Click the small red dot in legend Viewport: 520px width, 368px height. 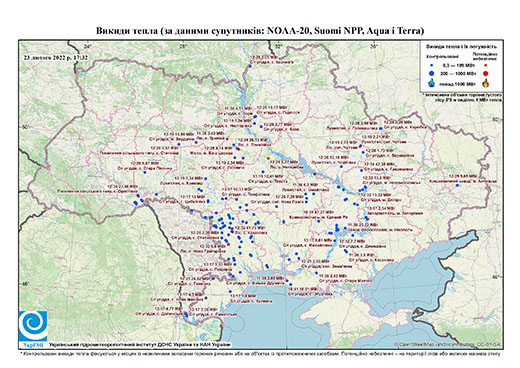(486, 65)
